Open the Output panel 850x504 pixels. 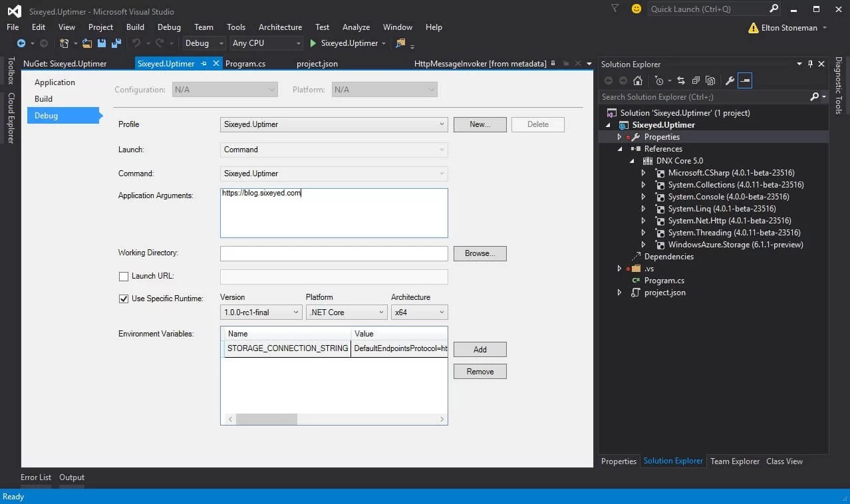(72, 477)
